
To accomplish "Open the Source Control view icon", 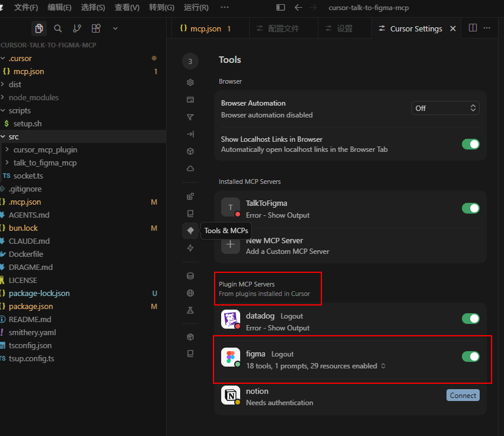I will tap(77, 28).
